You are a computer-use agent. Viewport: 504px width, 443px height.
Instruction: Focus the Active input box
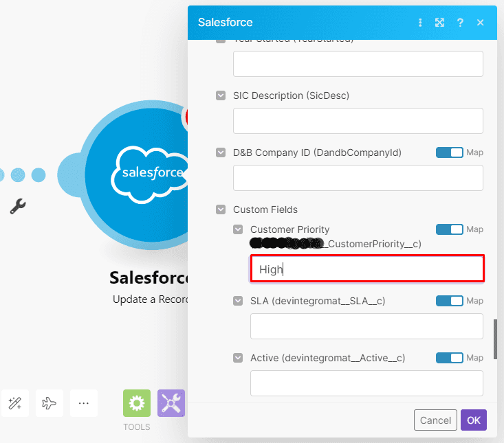pos(366,384)
